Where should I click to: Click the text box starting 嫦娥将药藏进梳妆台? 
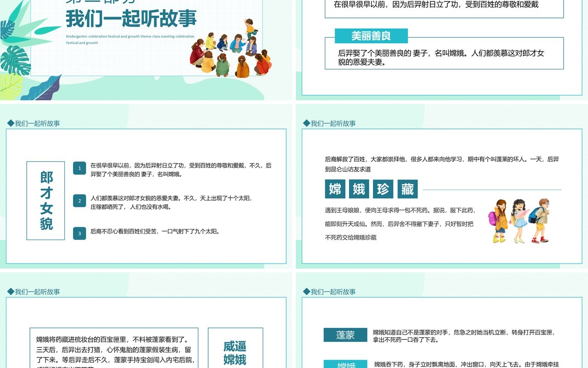114,348
